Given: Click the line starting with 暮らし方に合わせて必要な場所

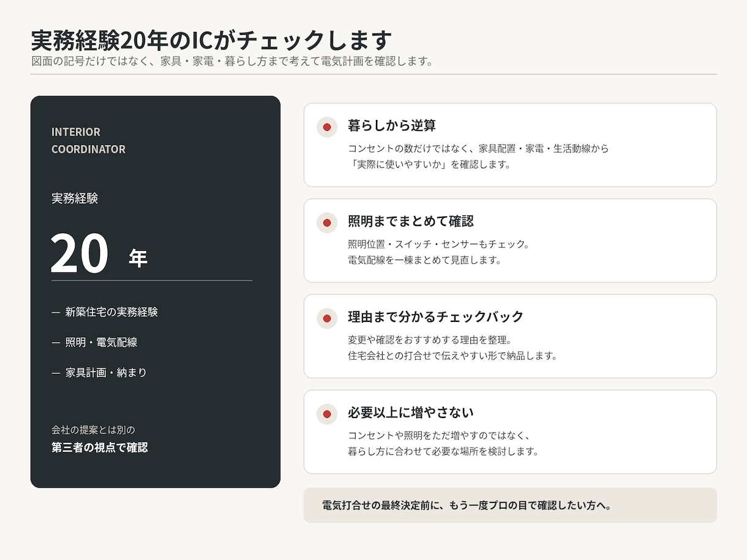Looking at the screenshot, I should coord(443,452).
